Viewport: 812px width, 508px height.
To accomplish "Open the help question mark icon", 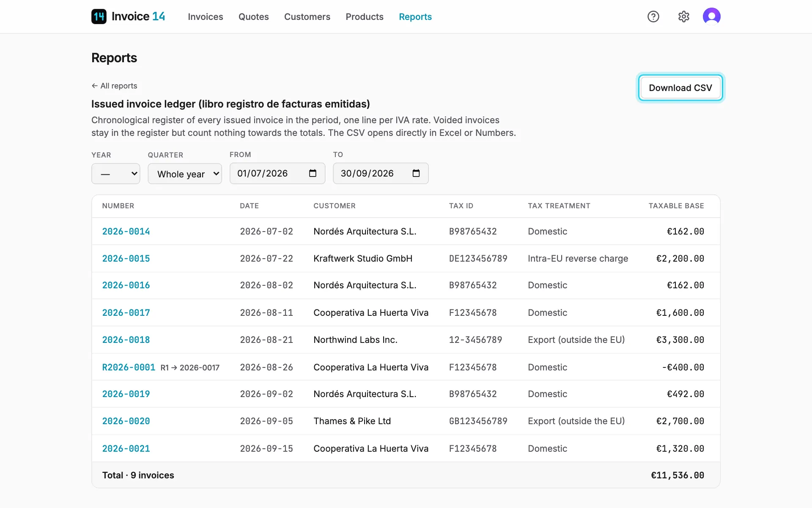I will pos(653,17).
